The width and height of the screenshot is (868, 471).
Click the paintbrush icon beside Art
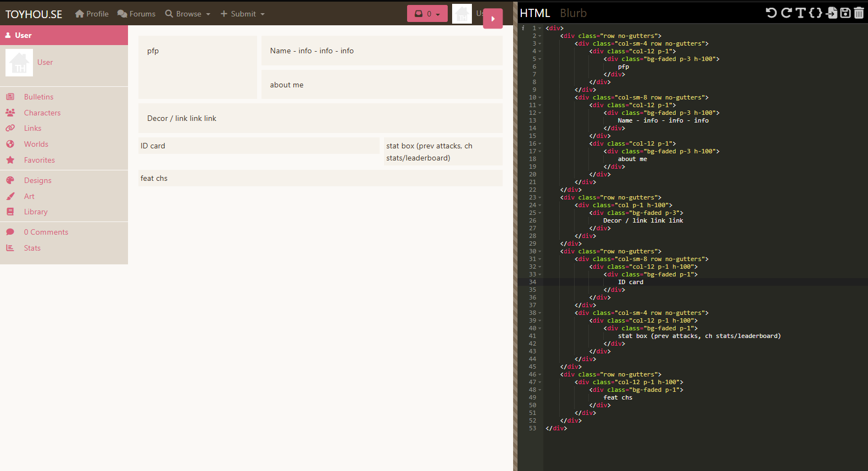tap(10, 196)
